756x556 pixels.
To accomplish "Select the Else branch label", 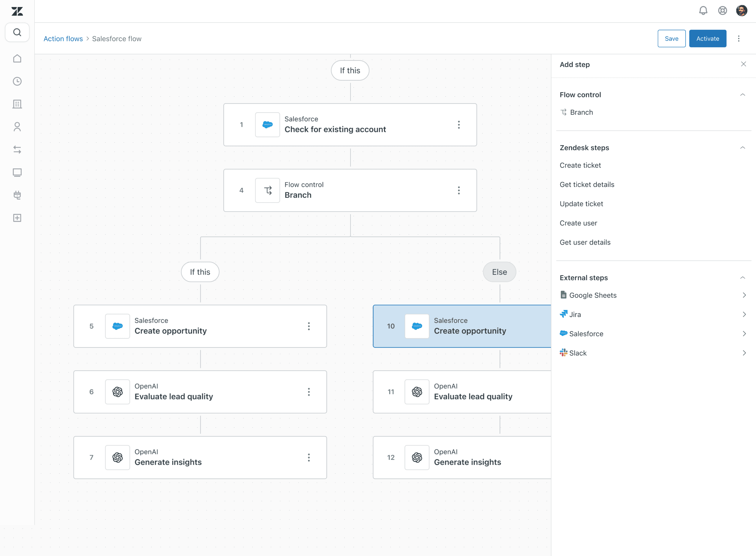I will pos(499,272).
